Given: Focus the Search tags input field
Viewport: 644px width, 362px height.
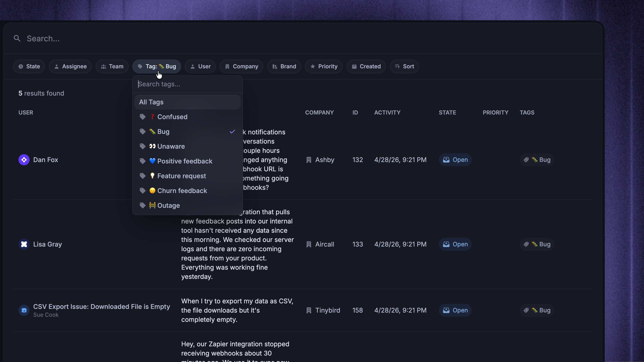Looking at the screenshot, I should pyautogui.click(x=188, y=84).
